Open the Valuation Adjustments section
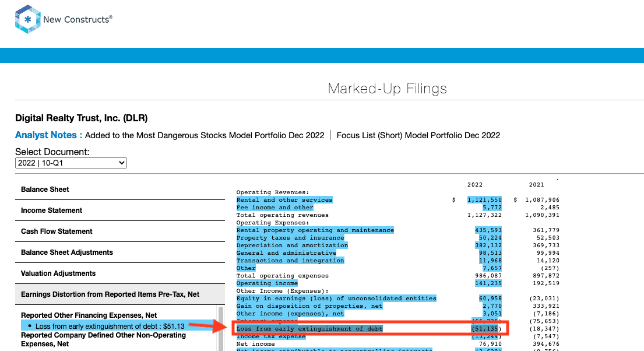The image size is (644, 351). click(120, 273)
